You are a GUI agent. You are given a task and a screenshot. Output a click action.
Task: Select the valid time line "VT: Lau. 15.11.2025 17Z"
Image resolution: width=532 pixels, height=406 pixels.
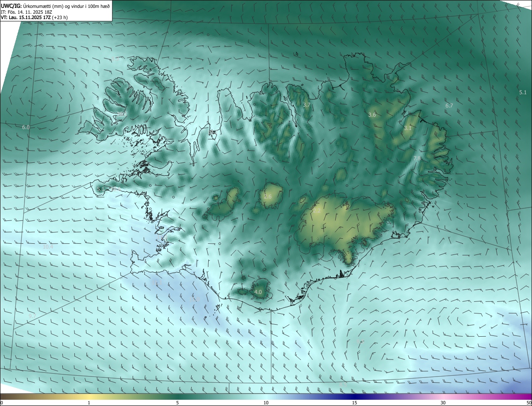26,17
